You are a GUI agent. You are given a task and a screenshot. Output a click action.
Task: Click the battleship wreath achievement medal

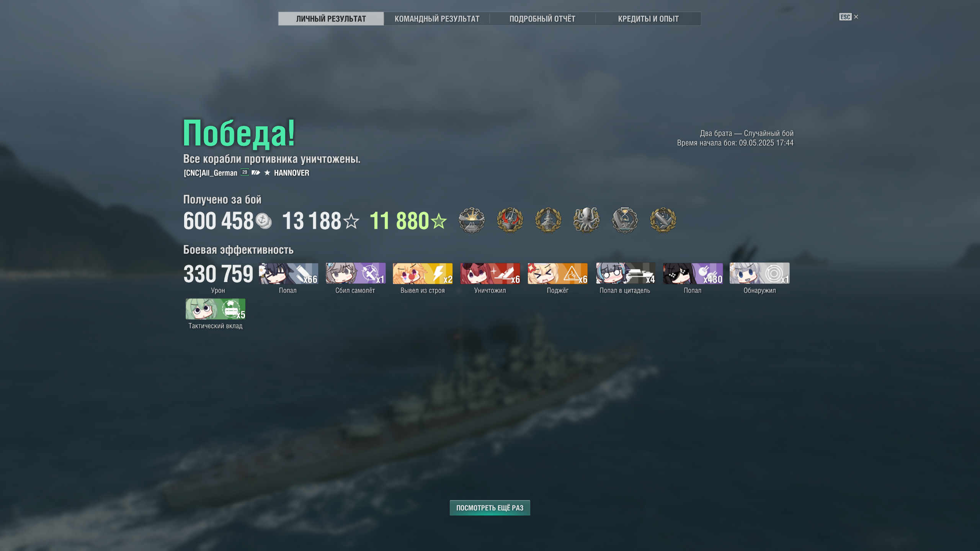click(x=548, y=220)
